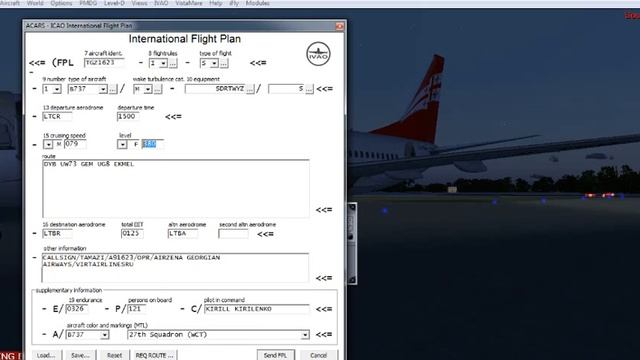640x360 pixels.
Task: Open the World menu
Action: click(x=35, y=3)
